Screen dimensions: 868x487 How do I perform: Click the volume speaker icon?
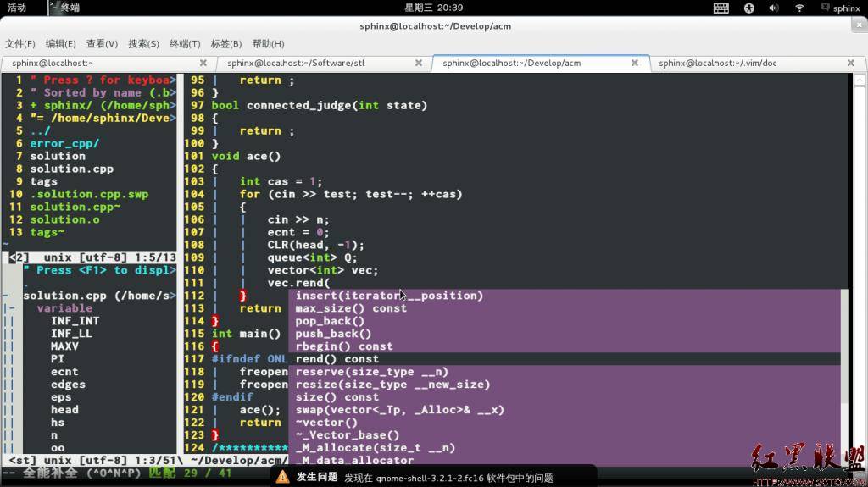(x=773, y=8)
